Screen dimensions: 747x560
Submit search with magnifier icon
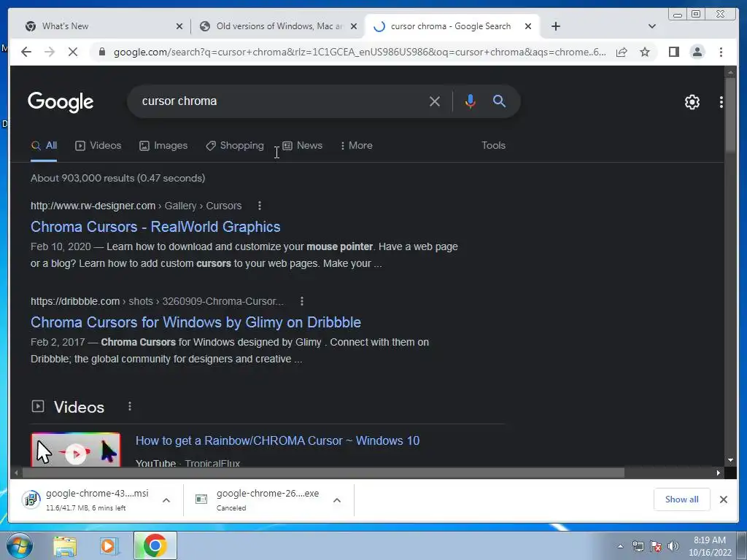pos(499,101)
